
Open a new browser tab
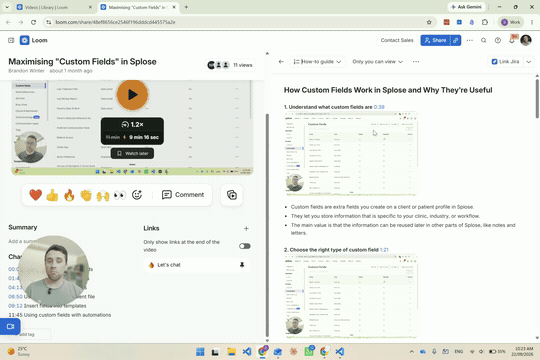pyautogui.click(x=186, y=7)
